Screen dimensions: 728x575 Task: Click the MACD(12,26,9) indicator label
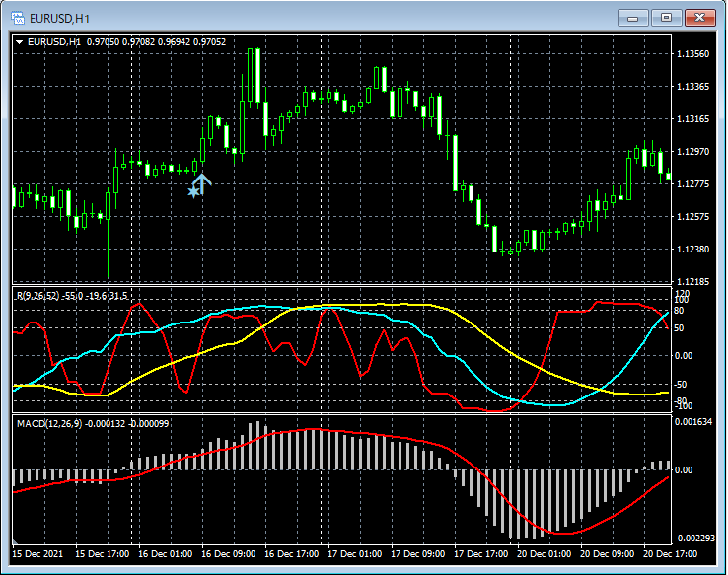click(93, 424)
